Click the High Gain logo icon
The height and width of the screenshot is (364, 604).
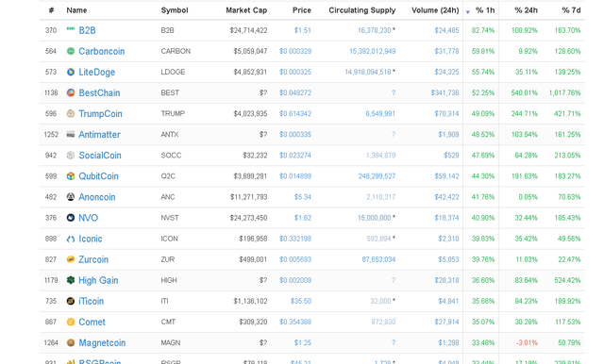(71, 280)
